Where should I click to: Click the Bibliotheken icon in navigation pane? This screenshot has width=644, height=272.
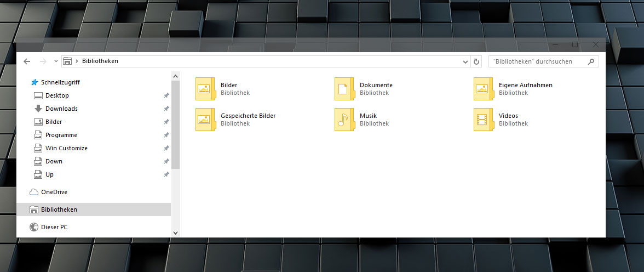click(x=34, y=209)
